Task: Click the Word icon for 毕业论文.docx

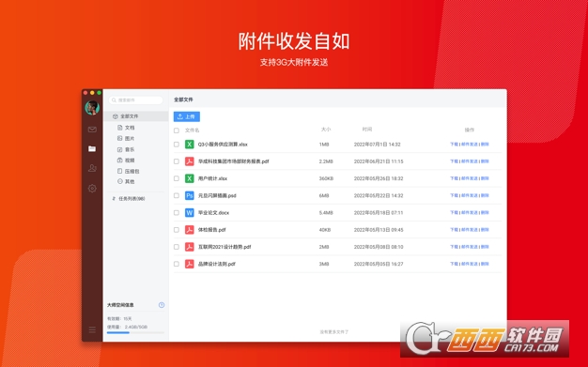Action: pyautogui.click(x=190, y=212)
